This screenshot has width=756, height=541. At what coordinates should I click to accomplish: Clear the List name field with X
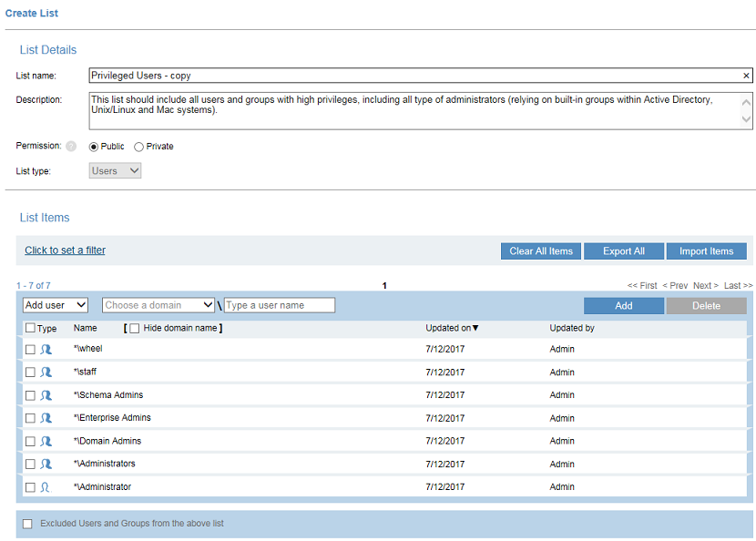click(746, 77)
